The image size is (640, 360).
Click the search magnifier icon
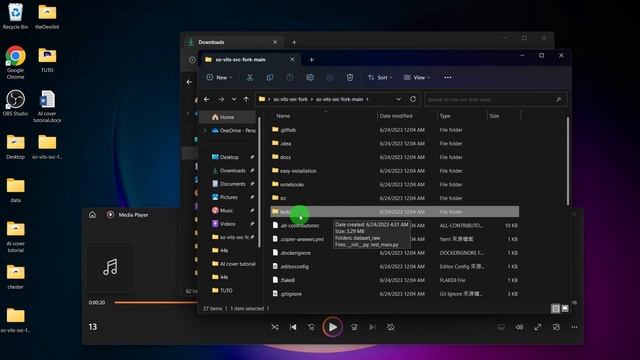[558, 99]
